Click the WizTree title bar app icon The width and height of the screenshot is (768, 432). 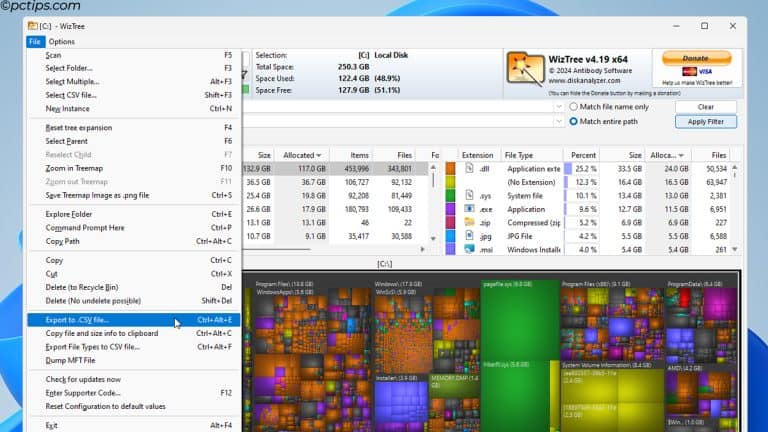click(x=32, y=26)
